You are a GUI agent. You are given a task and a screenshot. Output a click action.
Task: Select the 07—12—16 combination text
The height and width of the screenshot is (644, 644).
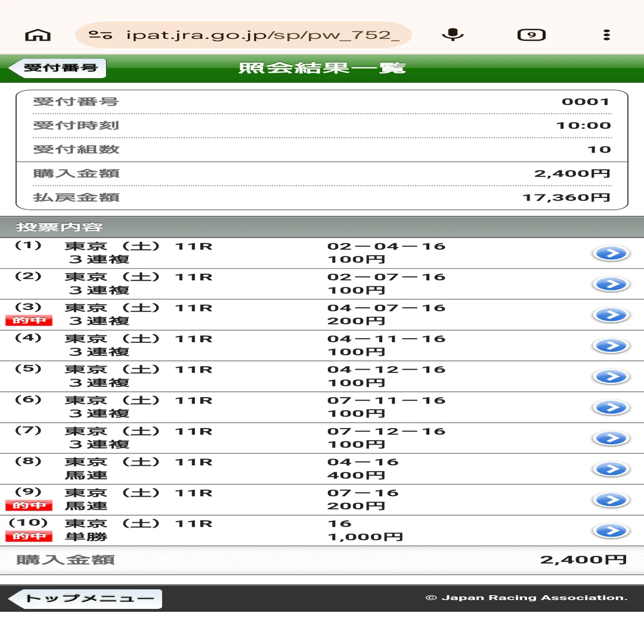click(386, 431)
